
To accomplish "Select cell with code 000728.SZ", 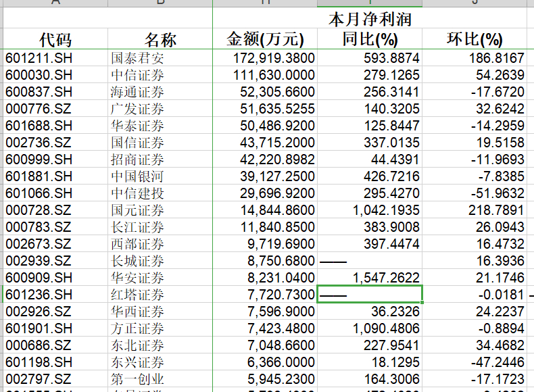I will tap(55, 210).
